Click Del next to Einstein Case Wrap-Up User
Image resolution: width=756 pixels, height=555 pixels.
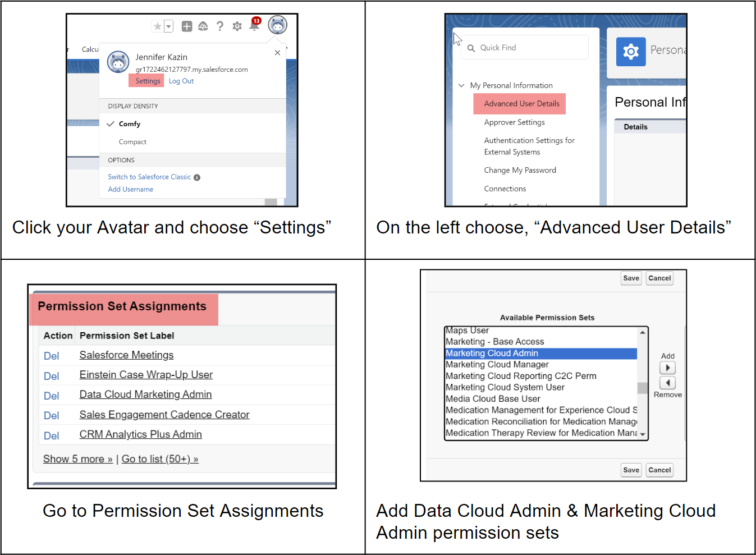click(51, 376)
